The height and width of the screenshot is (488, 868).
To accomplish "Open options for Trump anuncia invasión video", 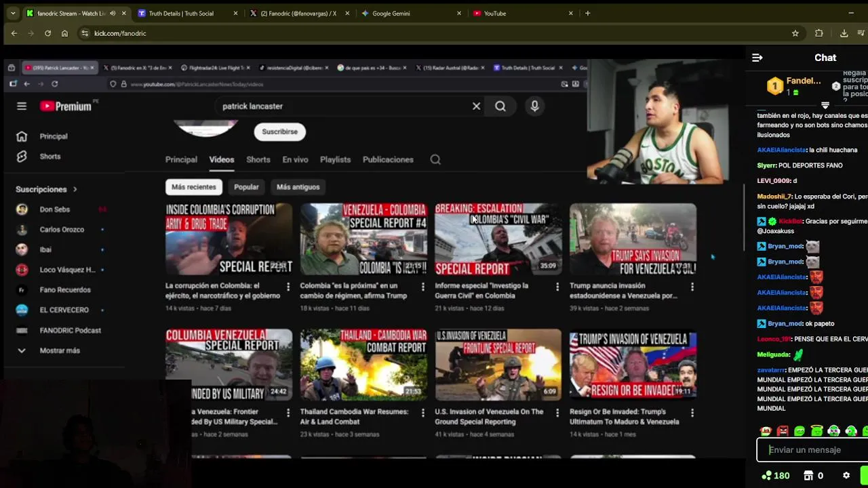I will pyautogui.click(x=692, y=287).
